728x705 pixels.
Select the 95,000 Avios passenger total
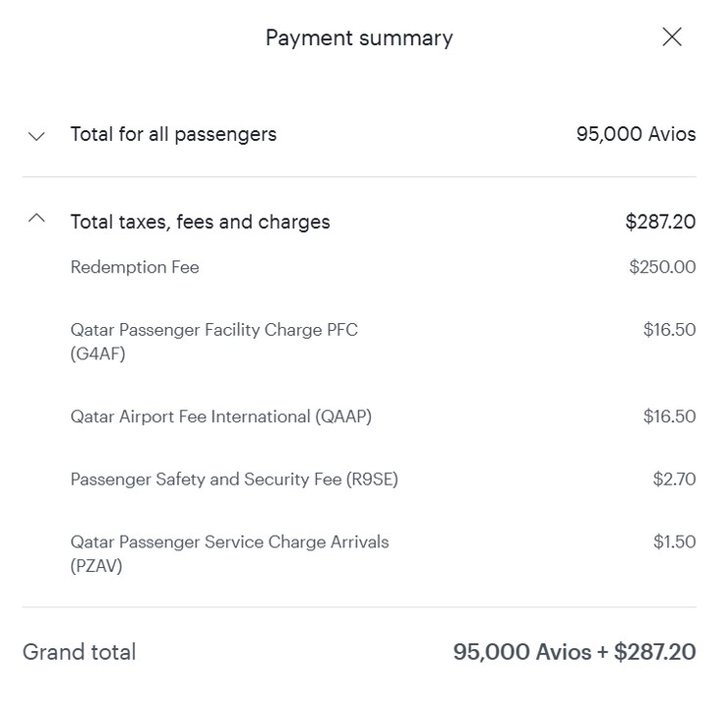point(635,134)
